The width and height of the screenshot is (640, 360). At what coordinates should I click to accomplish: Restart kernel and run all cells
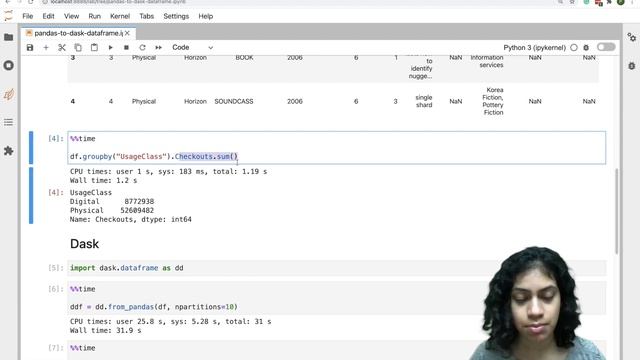[x=158, y=48]
